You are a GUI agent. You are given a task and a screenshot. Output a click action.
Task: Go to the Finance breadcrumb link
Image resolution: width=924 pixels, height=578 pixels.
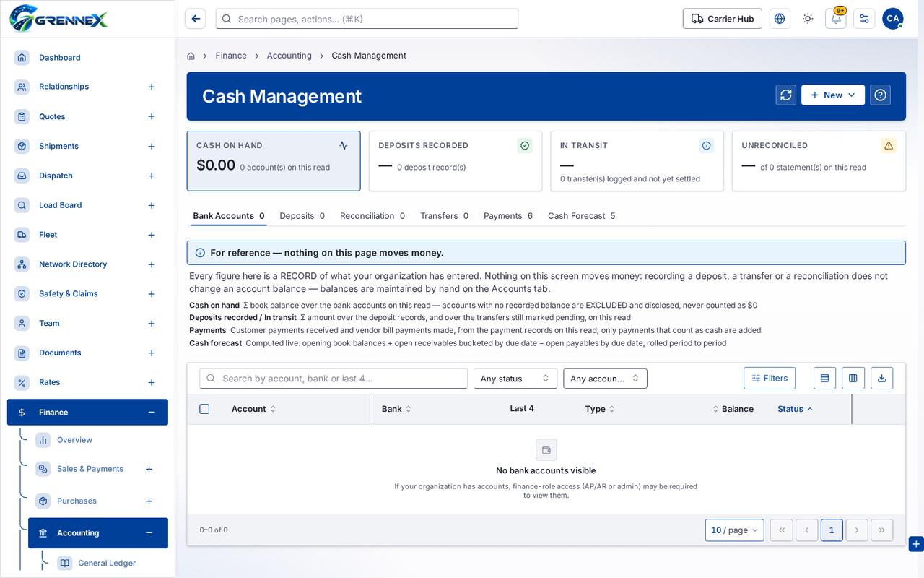click(231, 56)
